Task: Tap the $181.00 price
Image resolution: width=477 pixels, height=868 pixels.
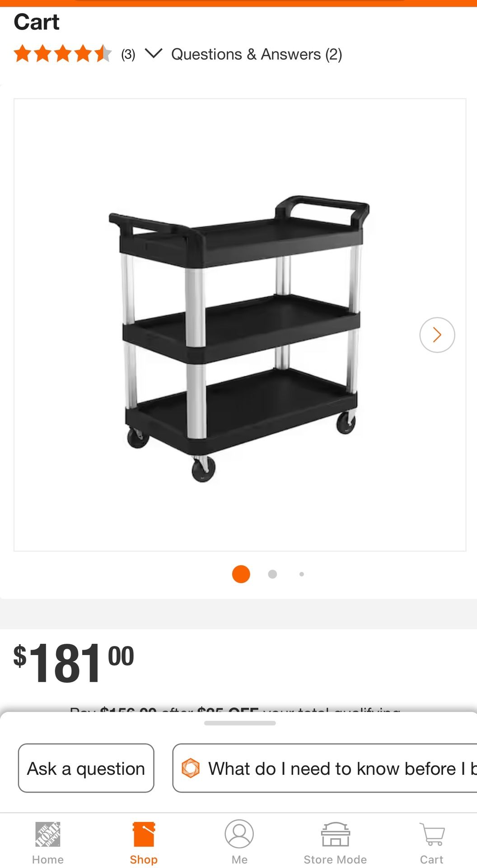Action: point(74,662)
